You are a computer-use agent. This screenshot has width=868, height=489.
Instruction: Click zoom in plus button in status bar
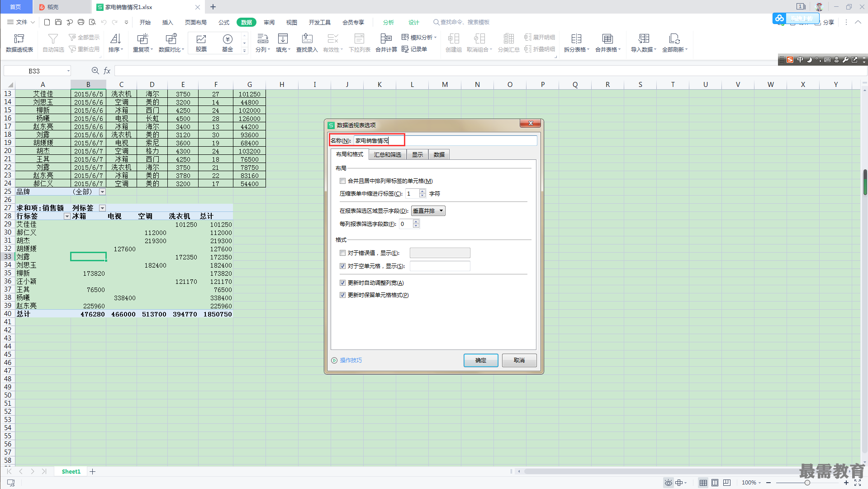tap(846, 483)
